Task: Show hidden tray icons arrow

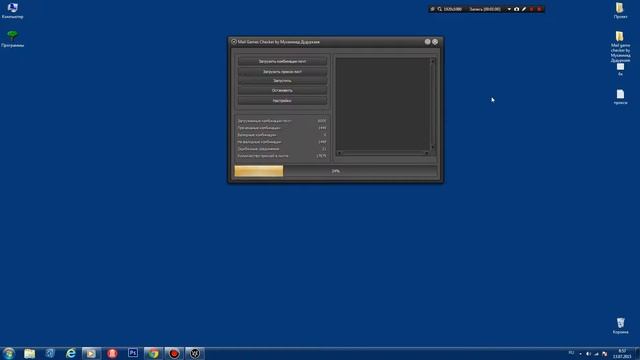Action: point(580,354)
